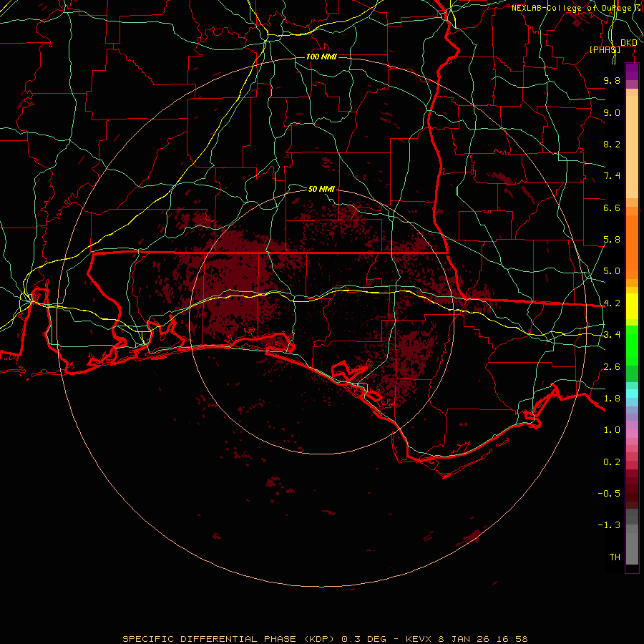Click the 100 NMI range ring label

pos(321,57)
